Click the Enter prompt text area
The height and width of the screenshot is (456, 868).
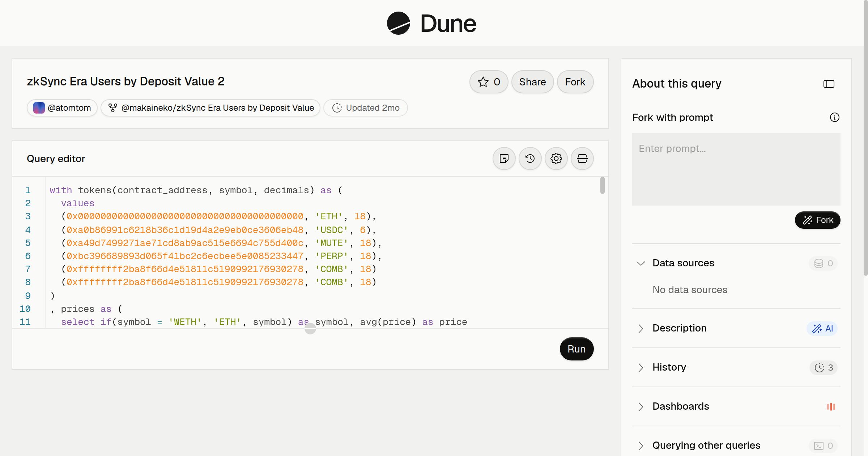coord(736,169)
